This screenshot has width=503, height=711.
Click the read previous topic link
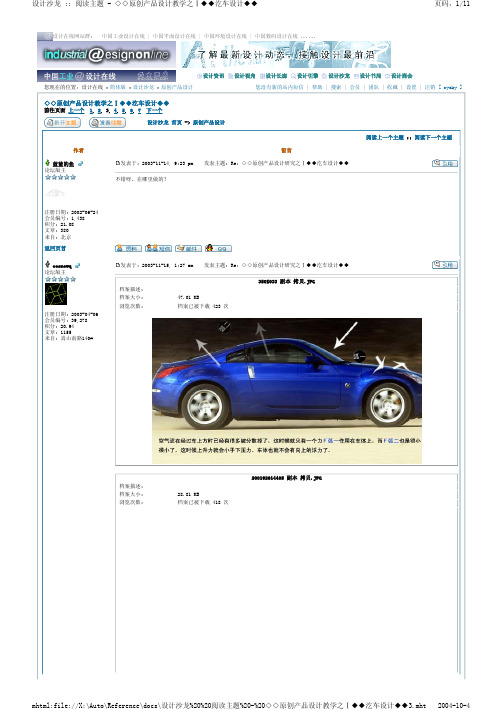(x=385, y=137)
